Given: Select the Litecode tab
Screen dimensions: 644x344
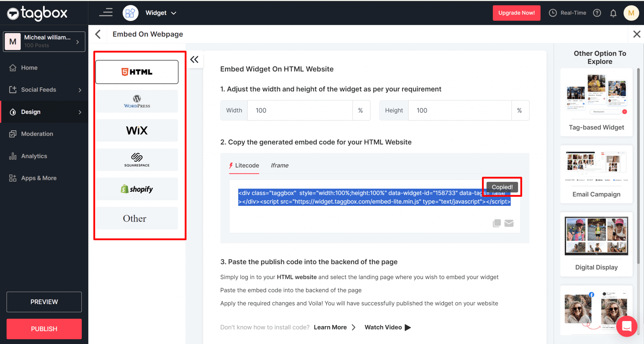Looking at the screenshot, I should [x=247, y=165].
